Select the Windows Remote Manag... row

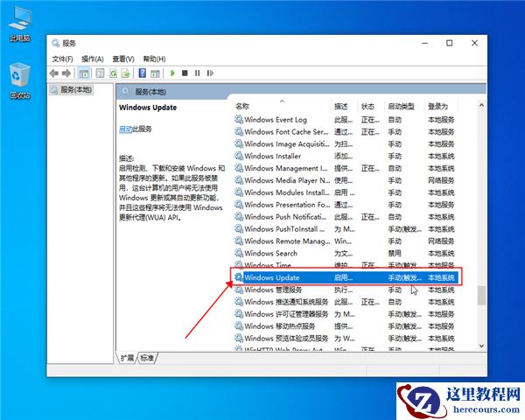pos(345,241)
